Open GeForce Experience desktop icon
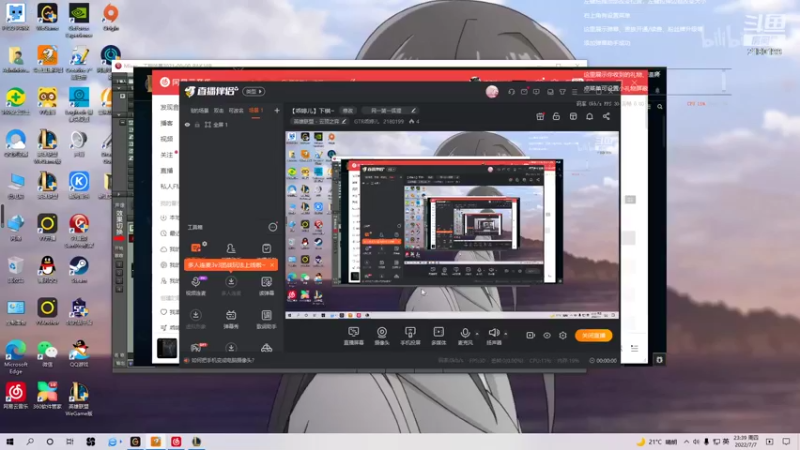The height and width of the screenshot is (450, 800). click(x=79, y=21)
